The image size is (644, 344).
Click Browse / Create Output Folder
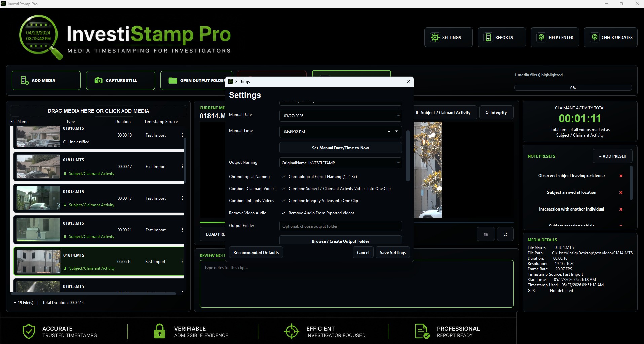tap(340, 241)
